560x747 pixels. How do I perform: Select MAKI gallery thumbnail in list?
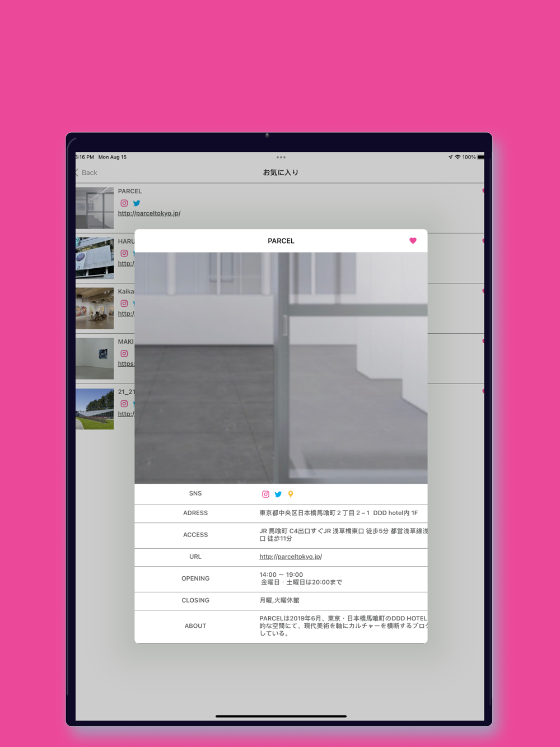point(95,358)
